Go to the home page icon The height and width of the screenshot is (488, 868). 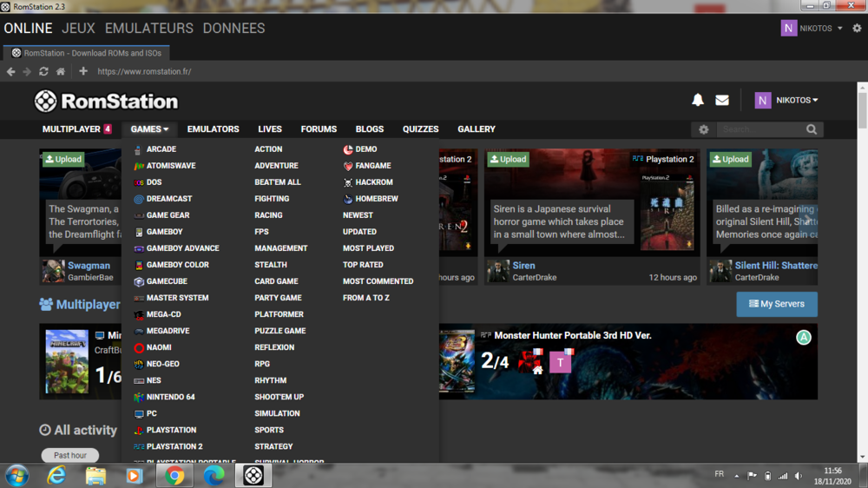pyautogui.click(x=61, y=71)
